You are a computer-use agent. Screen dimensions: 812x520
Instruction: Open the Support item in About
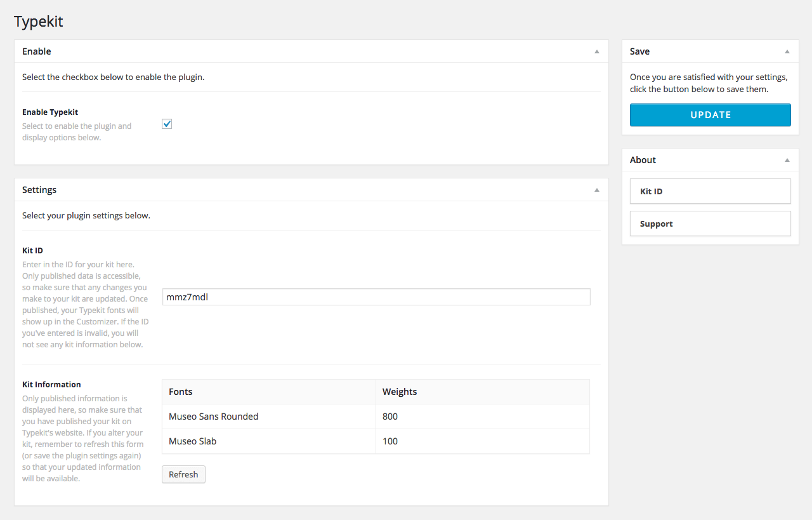pos(710,223)
